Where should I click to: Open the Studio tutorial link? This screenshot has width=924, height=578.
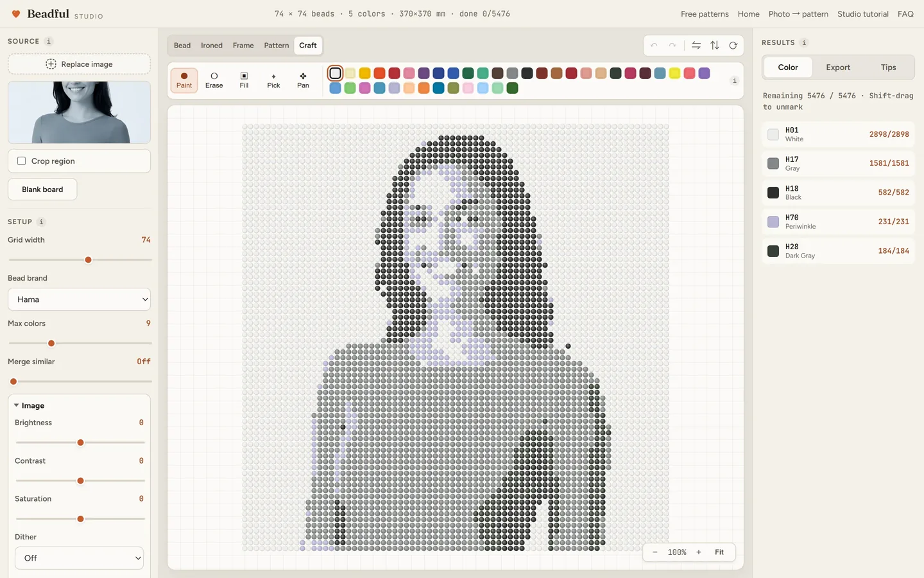pyautogui.click(x=862, y=14)
